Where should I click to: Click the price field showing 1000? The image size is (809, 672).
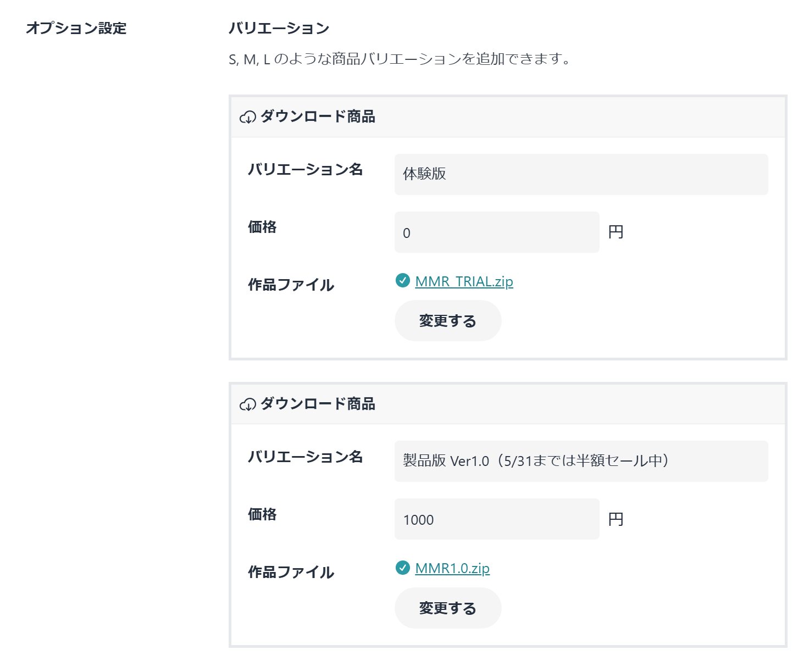click(496, 519)
